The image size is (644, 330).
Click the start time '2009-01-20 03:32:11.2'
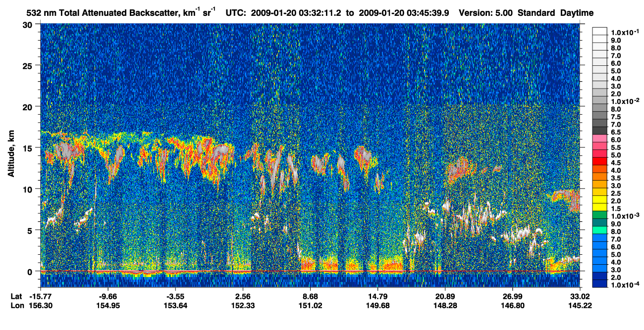coord(297,13)
